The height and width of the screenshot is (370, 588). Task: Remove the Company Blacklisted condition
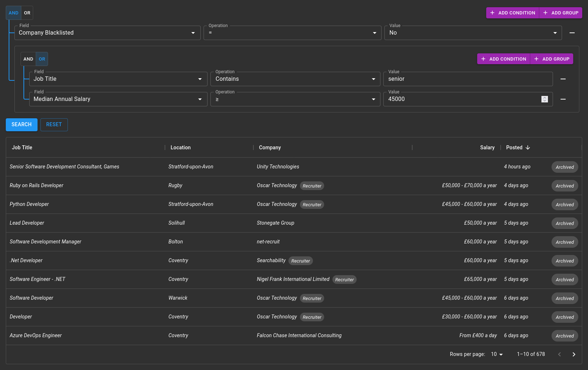point(572,33)
